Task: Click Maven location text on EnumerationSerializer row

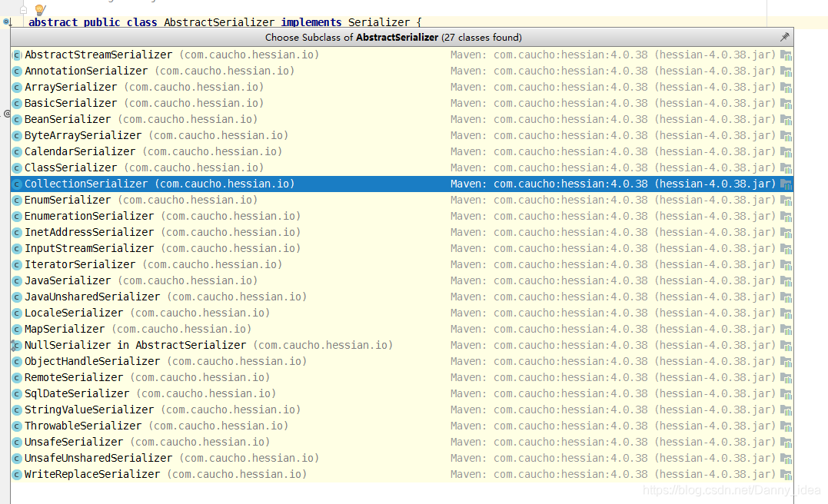Action: 613,217
